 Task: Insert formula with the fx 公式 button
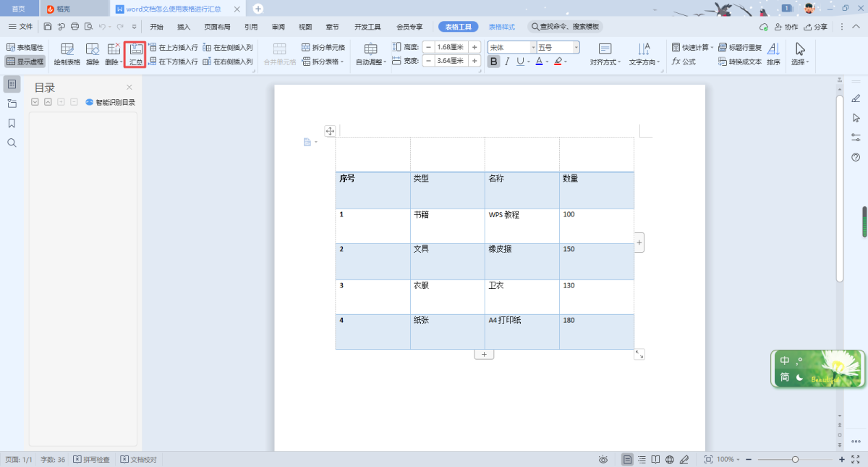click(684, 62)
